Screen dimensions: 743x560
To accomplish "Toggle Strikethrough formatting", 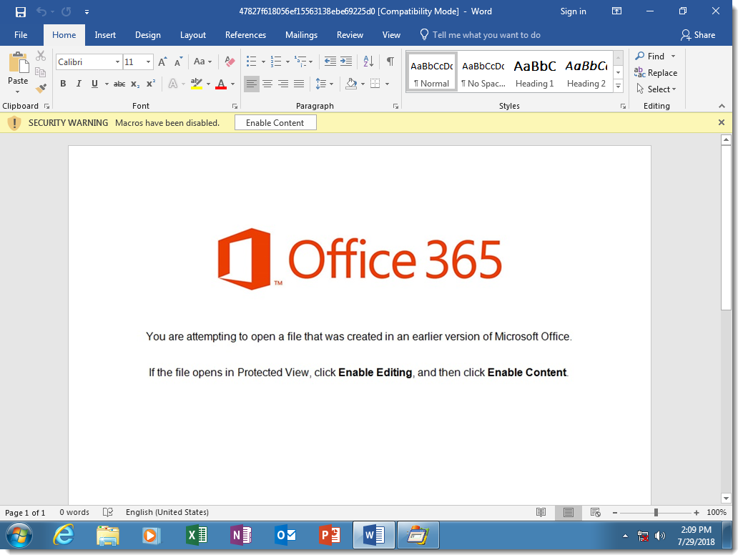I will coord(119,84).
